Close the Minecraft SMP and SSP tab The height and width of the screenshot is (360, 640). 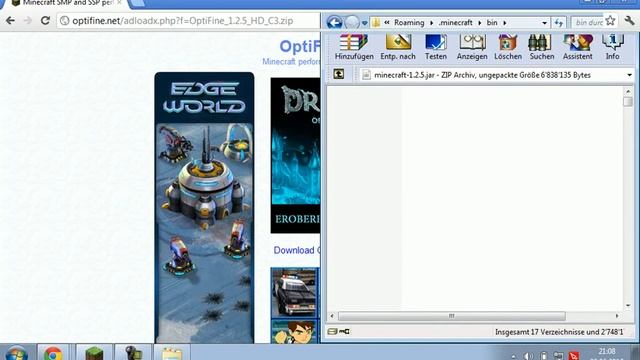click(x=119, y=3)
